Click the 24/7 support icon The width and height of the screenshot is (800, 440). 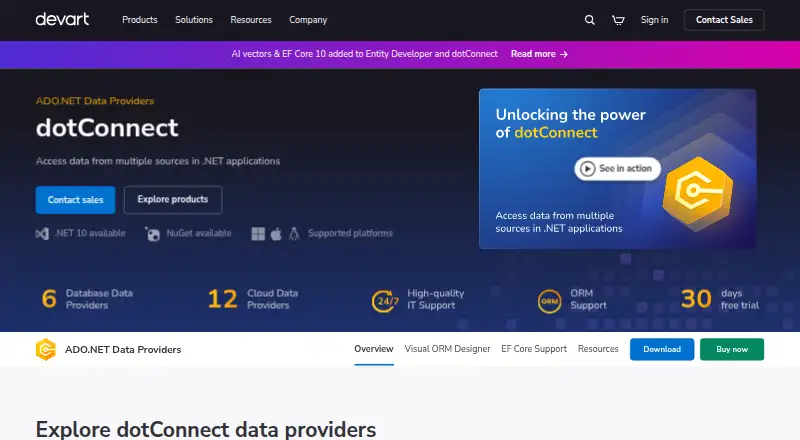tap(385, 301)
